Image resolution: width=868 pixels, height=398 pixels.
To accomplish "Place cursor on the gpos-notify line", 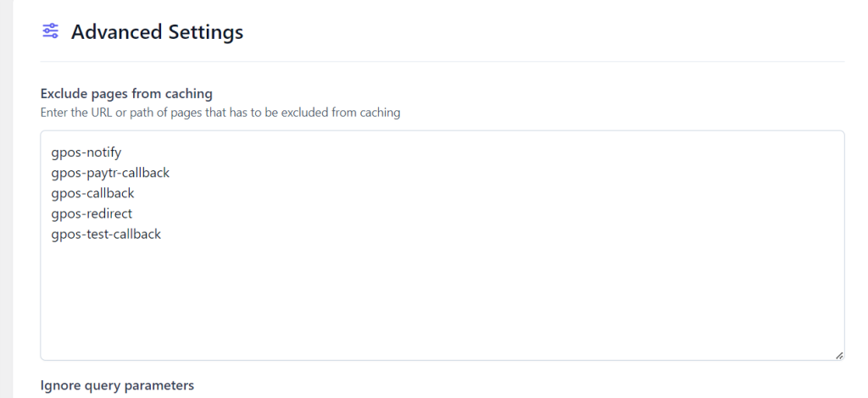I will point(86,152).
